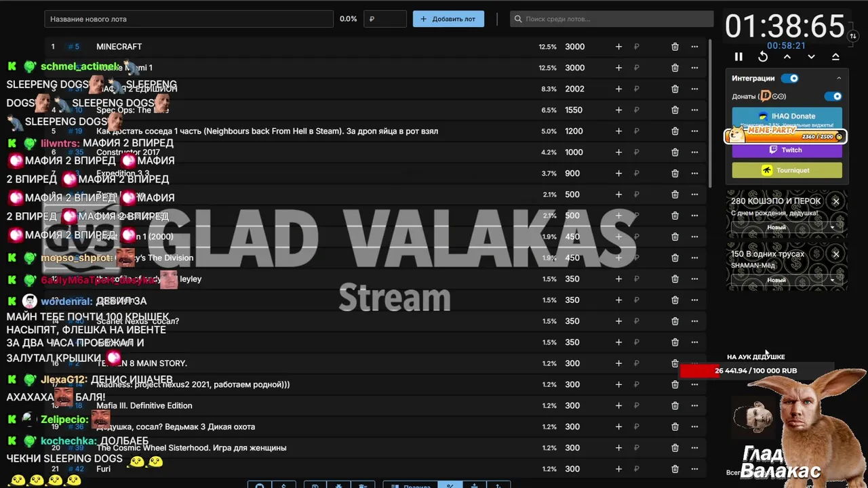The image size is (868, 488).
Task: Click the 01:38:65 timer display
Action: tap(785, 26)
